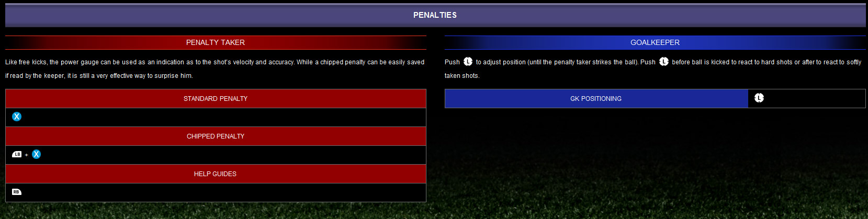Click the Chipped Penalty heading bar

click(x=216, y=136)
